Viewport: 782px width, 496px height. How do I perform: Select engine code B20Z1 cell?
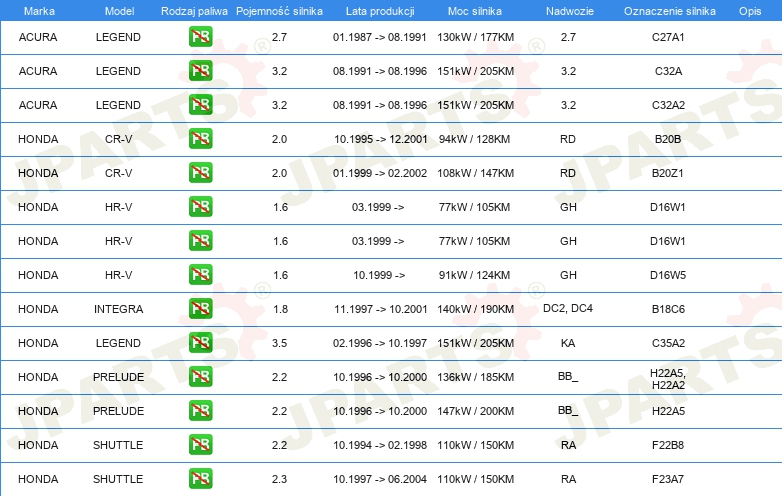[x=667, y=173]
